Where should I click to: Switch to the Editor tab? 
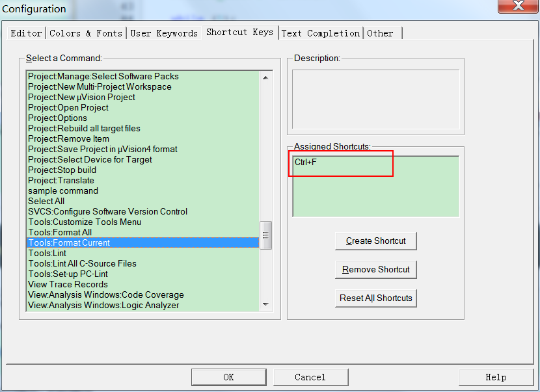click(27, 33)
